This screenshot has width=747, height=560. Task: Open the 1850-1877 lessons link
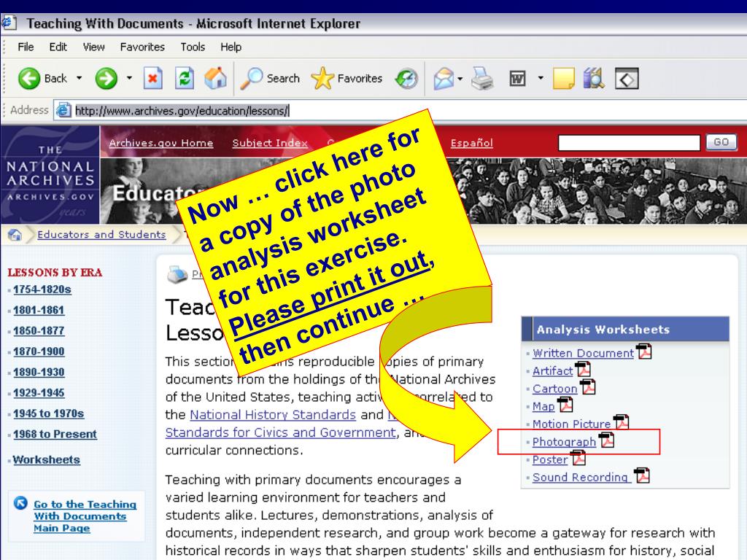point(39,330)
